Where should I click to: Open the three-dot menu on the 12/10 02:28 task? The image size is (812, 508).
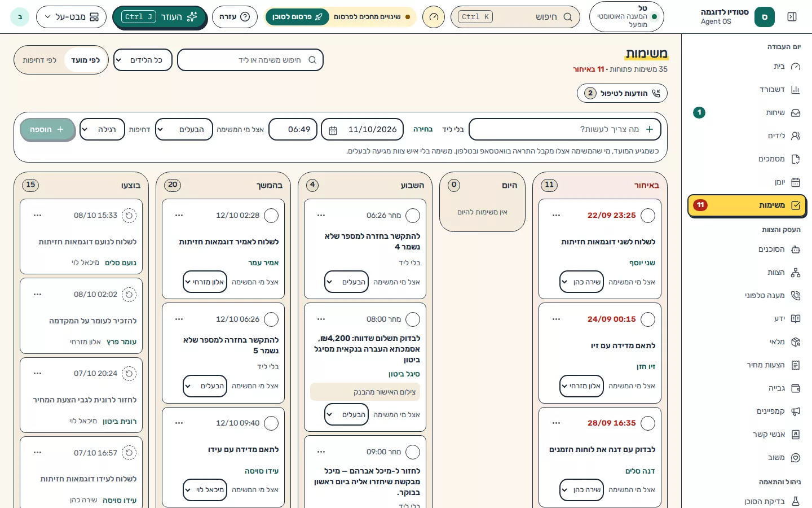(x=179, y=216)
